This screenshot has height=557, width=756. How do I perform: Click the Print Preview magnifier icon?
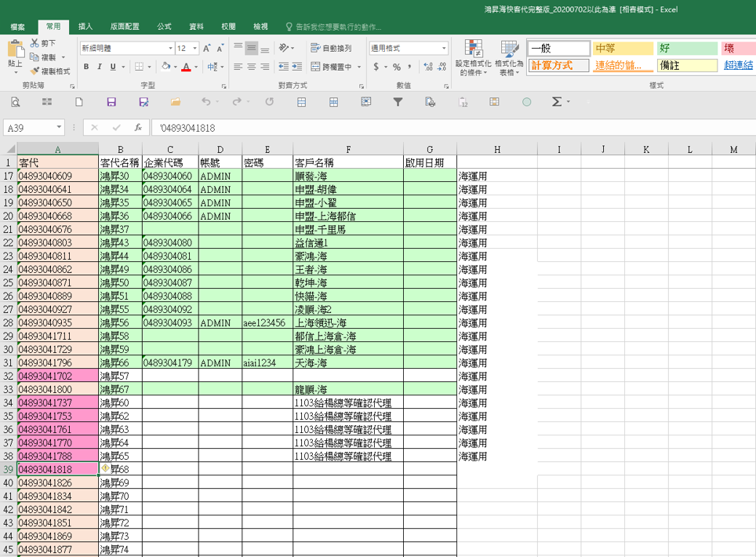15,102
